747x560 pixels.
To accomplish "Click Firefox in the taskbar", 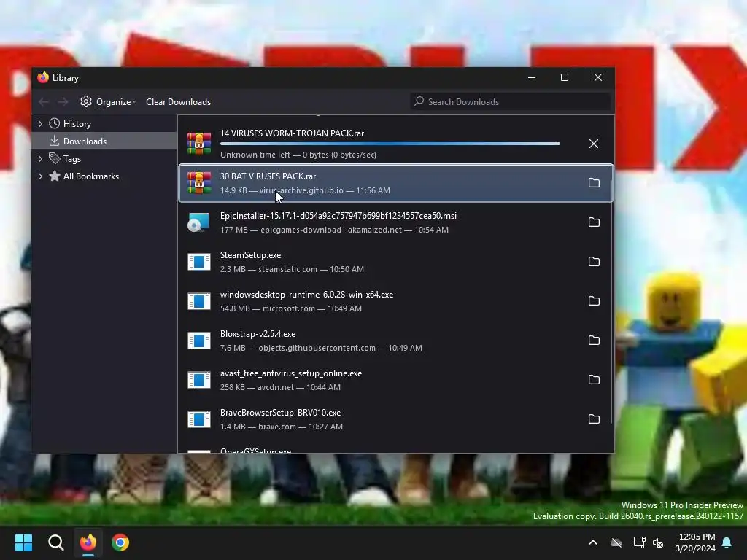I will (88, 542).
